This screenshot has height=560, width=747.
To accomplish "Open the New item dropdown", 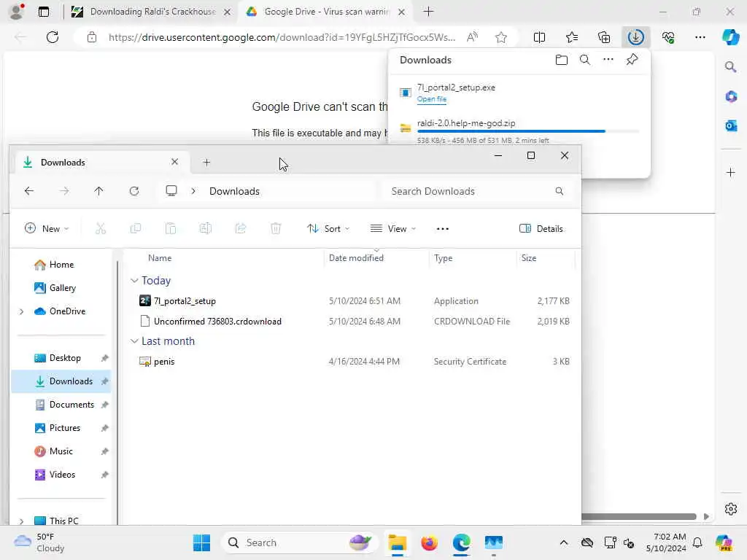I will click(47, 228).
